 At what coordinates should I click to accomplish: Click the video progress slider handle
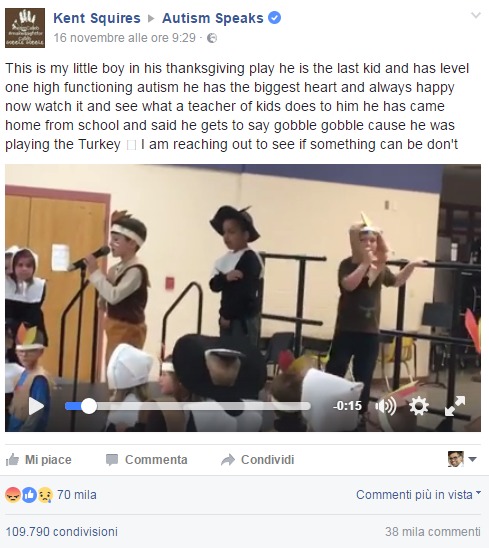point(89,406)
